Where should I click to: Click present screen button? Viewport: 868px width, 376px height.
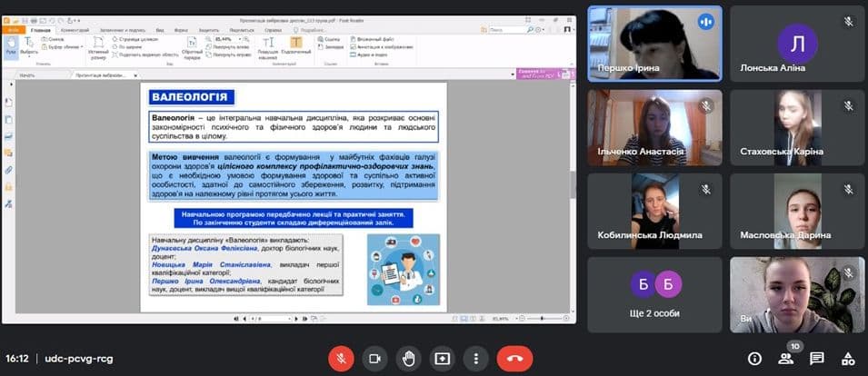point(443,359)
